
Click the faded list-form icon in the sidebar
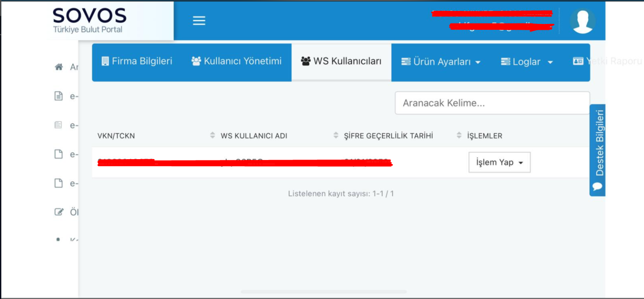[x=59, y=125]
